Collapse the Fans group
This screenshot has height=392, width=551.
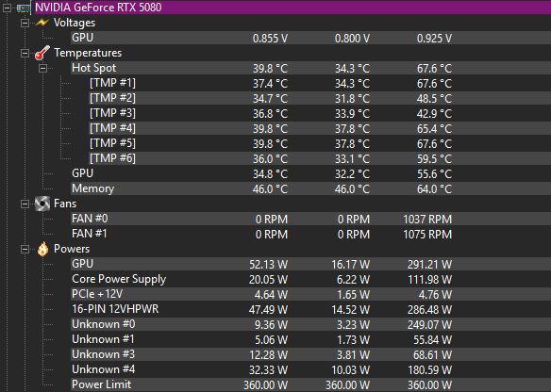coord(25,204)
